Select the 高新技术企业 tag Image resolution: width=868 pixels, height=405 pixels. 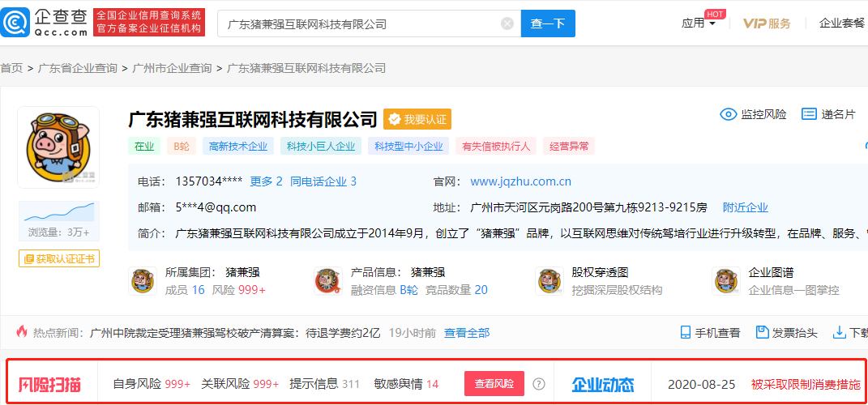click(238, 147)
